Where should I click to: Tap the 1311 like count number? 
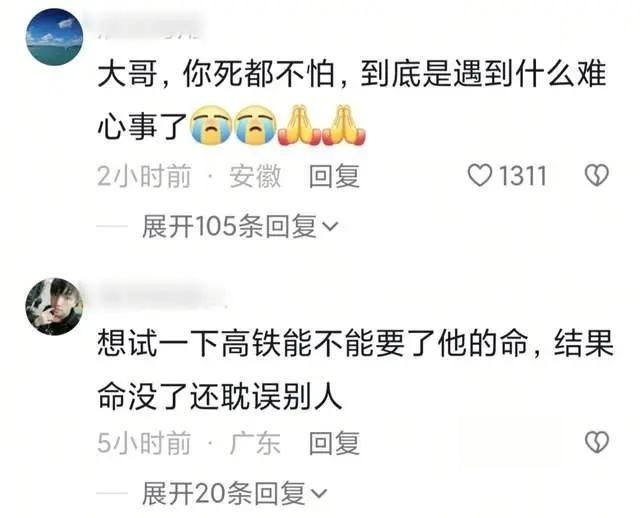[x=522, y=176]
